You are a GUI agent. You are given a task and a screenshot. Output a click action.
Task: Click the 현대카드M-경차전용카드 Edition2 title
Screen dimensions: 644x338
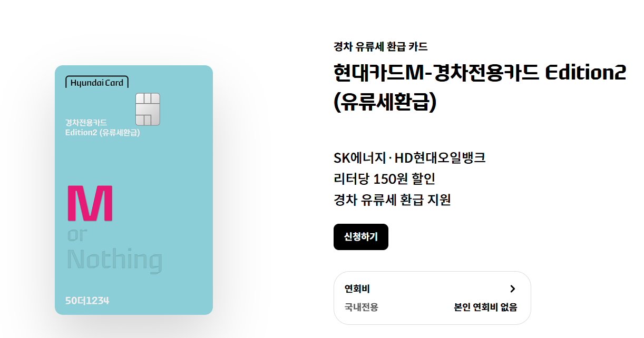click(x=480, y=73)
